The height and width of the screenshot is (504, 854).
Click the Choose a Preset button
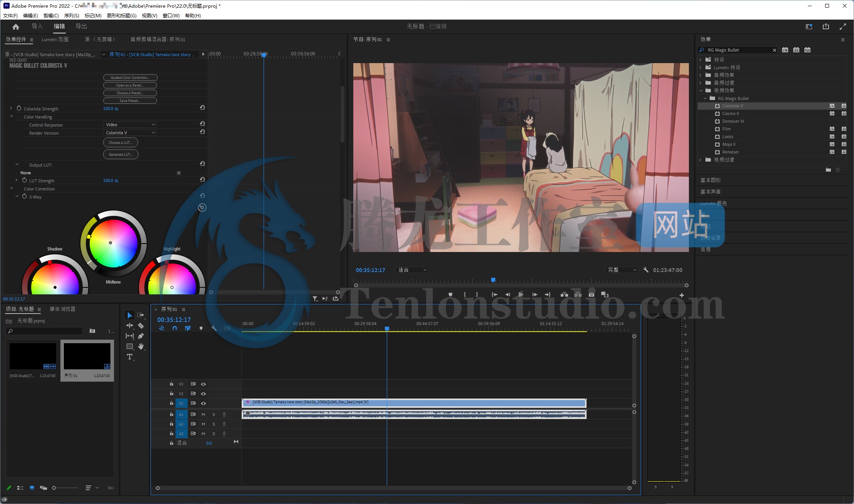[130, 93]
